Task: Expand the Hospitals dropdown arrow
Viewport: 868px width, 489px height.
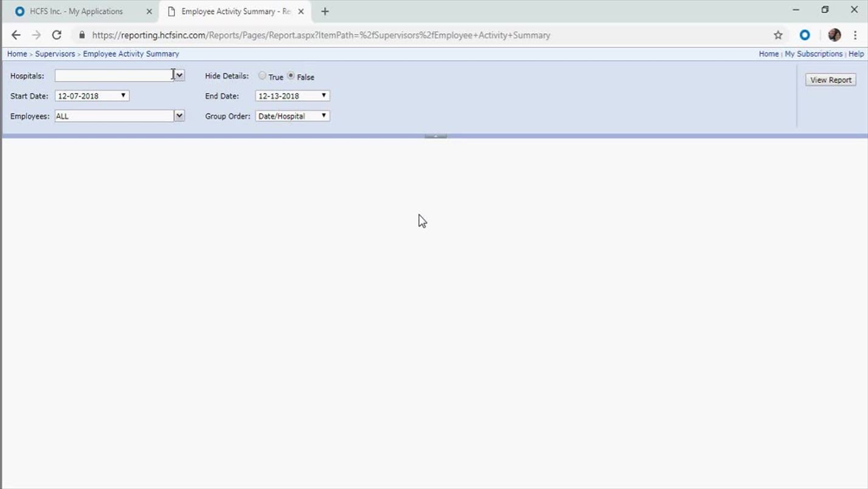Action: pyautogui.click(x=179, y=75)
